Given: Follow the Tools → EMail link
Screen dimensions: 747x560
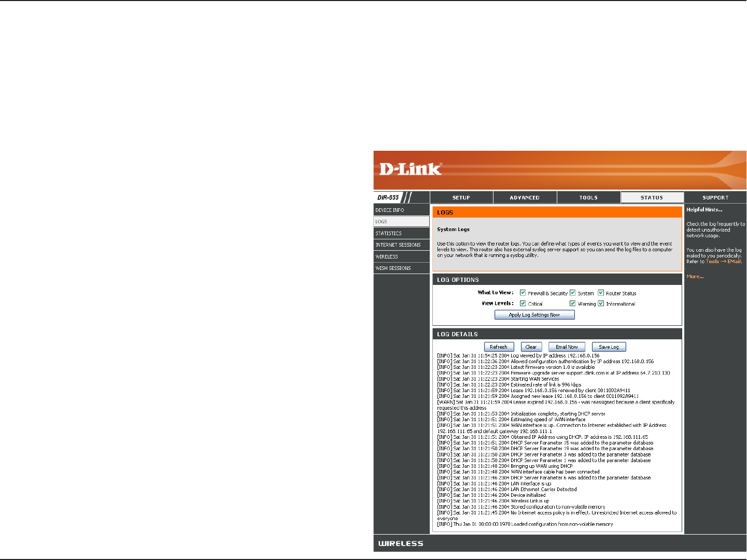Looking at the screenshot, I should tap(724, 262).
